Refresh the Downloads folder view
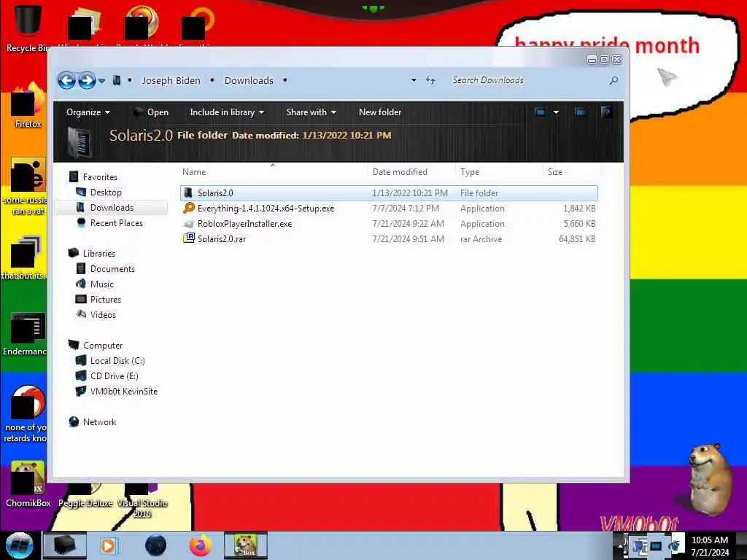This screenshot has height=560, width=747. coord(430,80)
